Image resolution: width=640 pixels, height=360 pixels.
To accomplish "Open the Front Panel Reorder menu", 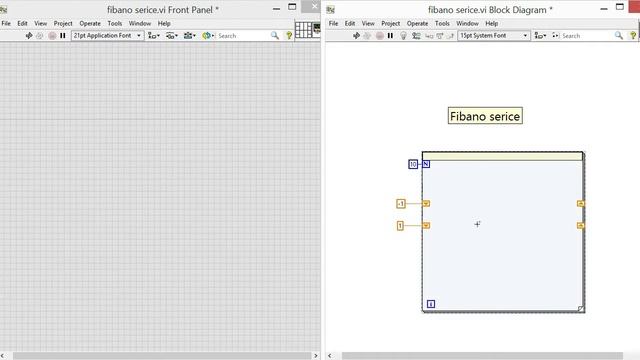I will [x=208, y=36].
